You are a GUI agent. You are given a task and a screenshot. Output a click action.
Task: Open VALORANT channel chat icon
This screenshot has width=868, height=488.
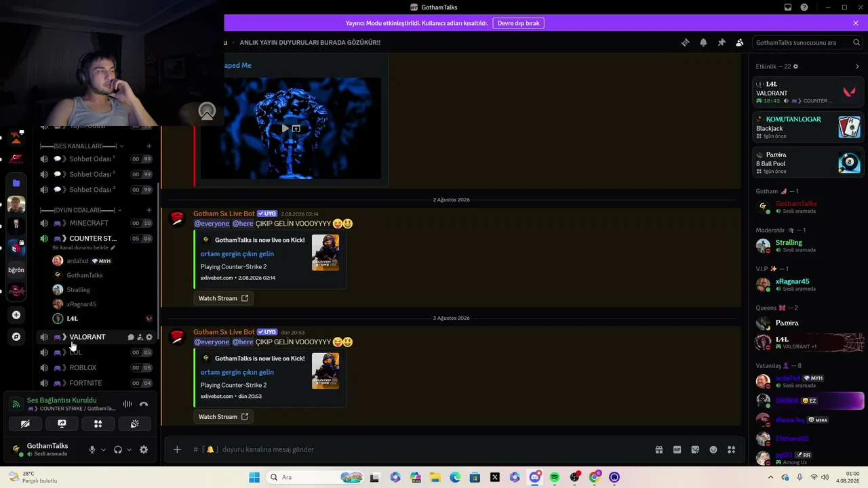(131, 337)
